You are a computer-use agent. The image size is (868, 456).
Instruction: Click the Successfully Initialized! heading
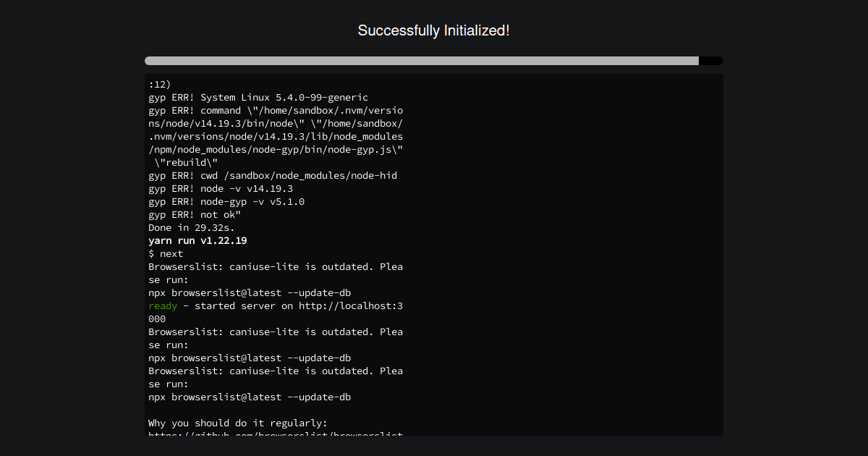(434, 30)
